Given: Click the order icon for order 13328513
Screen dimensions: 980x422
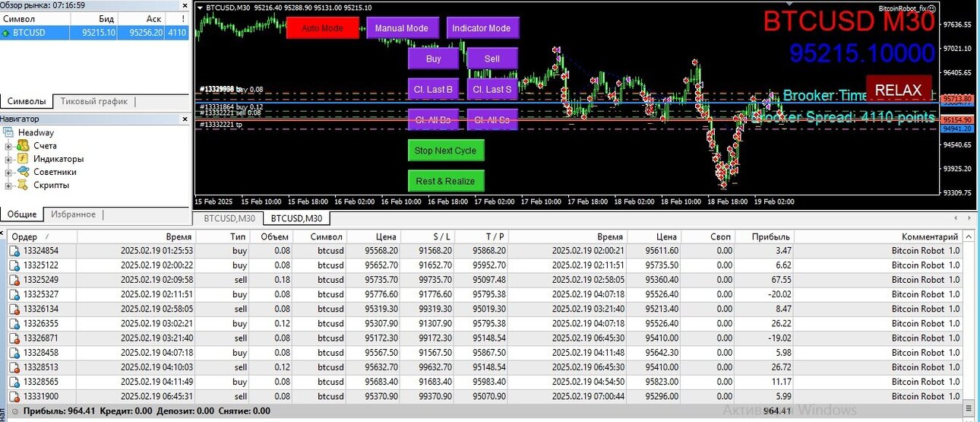Looking at the screenshot, I should pyautogui.click(x=14, y=367).
